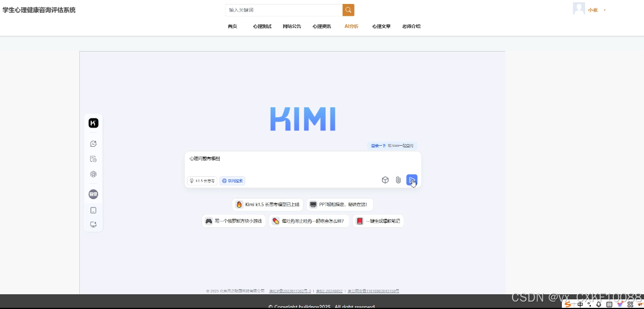This screenshot has width=644, height=309.
Task: Go to 首页 menu item
Action: (x=232, y=26)
